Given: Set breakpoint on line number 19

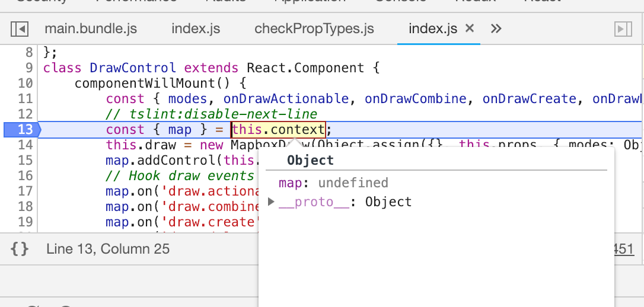Looking at the screenshot, I should [x=25, y=222].
